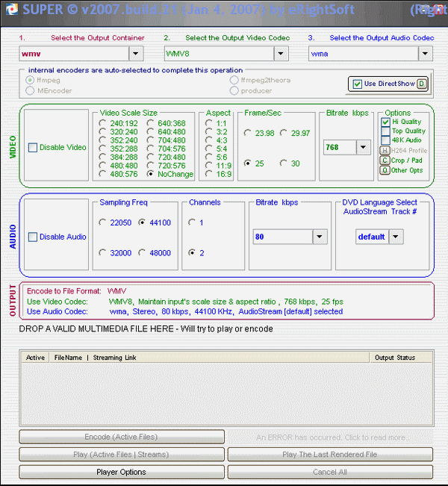The width and height of the screenshot is (448, 486).
Task: Select 640:480 video scale size
Action: pyautogui.click(x=151, y=132)
